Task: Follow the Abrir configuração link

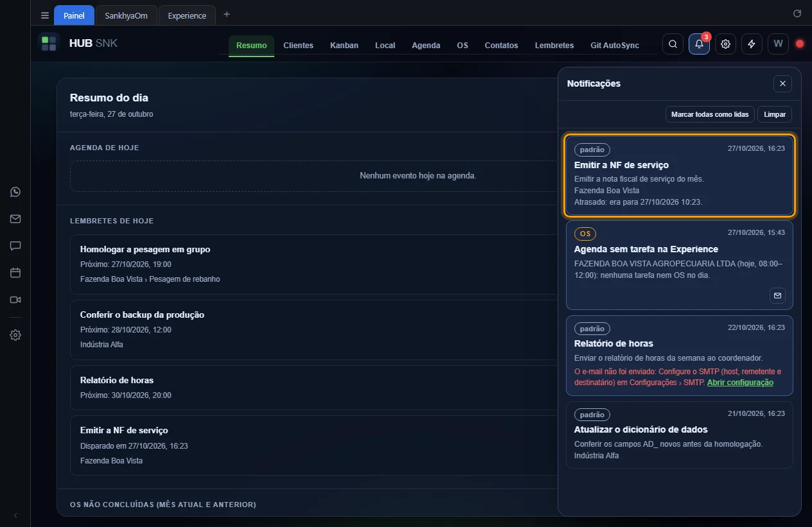Action: click(x=740, y=383)
